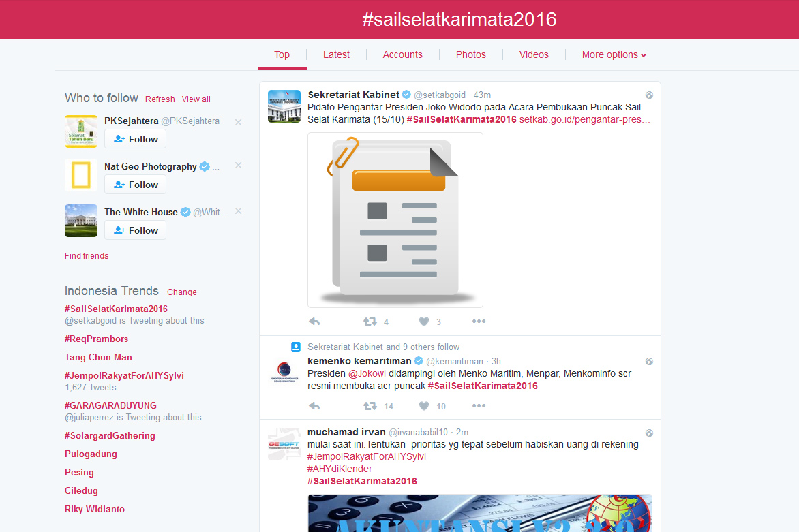Like the kemenko kemaritiman tweet

[424, 406]
